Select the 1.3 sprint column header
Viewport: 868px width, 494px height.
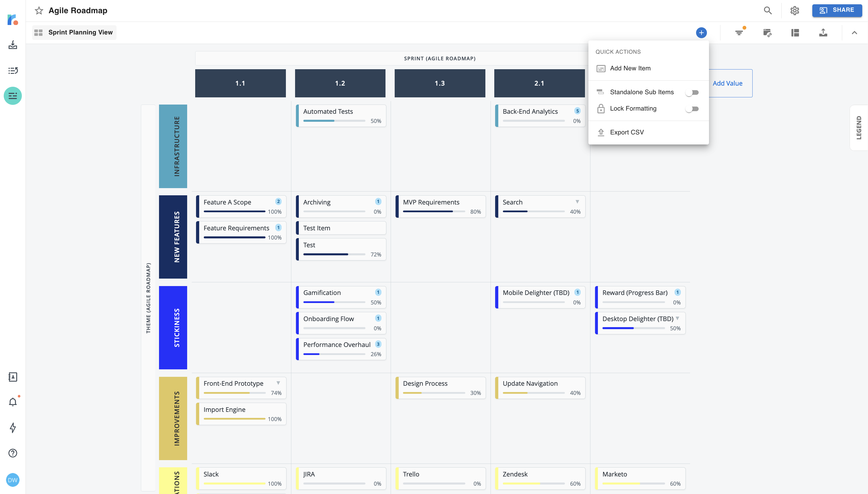440,84
